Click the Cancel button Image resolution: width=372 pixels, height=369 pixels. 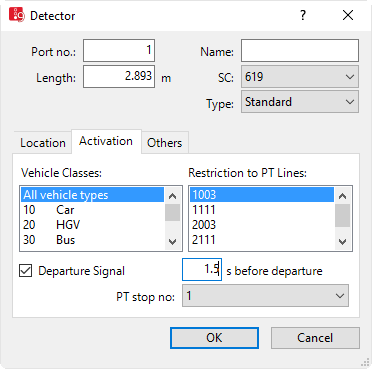click(x=315, y=338)
